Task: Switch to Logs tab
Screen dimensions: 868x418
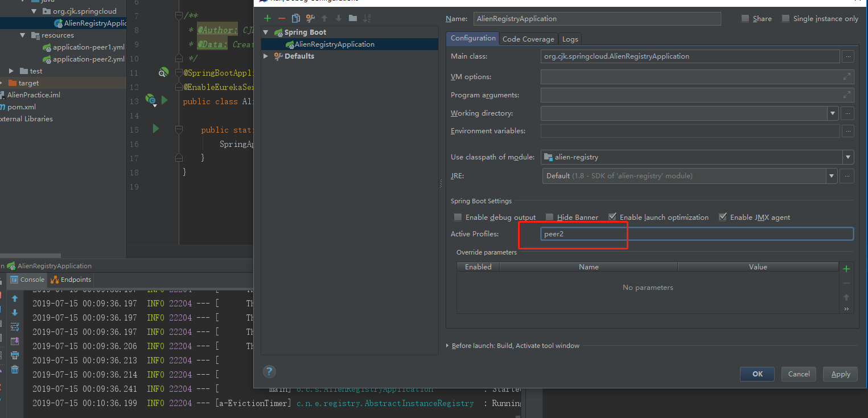Action: point(570,39)
